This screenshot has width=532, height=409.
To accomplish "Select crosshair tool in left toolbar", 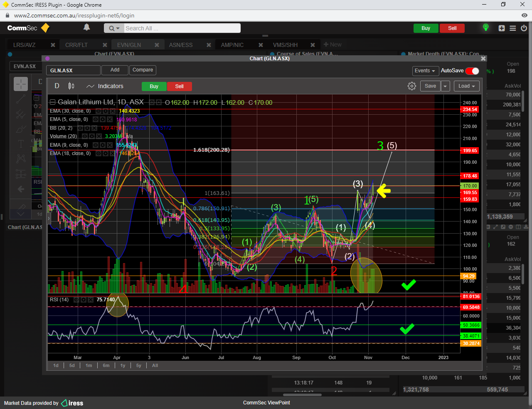I will pyautogui.click(x=21, y=84).
